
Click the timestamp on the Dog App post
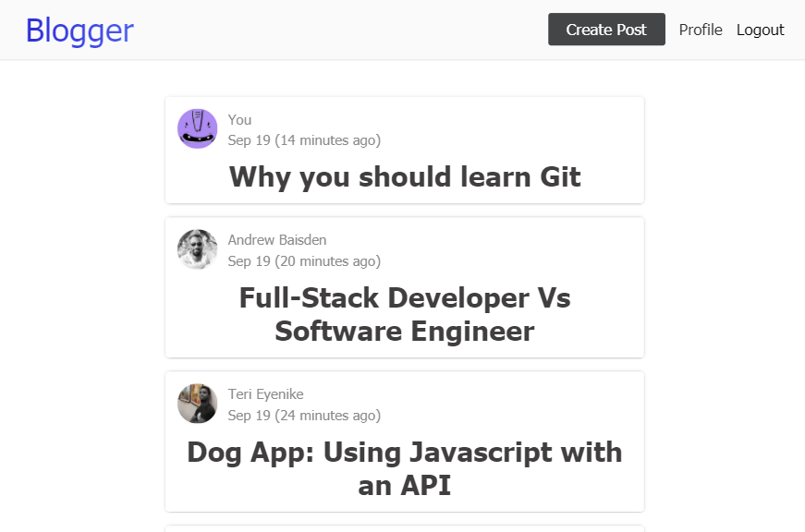pyautogui.click(x=304, y=415)
